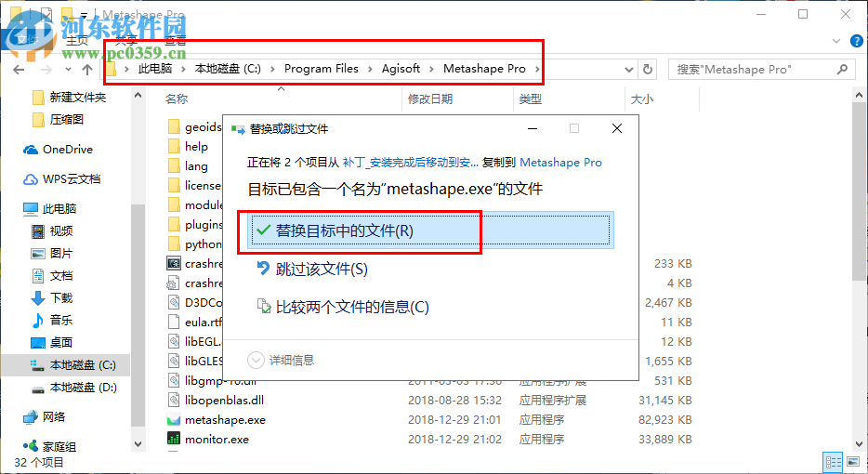This screenshot has width=868, height=474.
Task: Select Skip this file option
Action: click(313, 270)
